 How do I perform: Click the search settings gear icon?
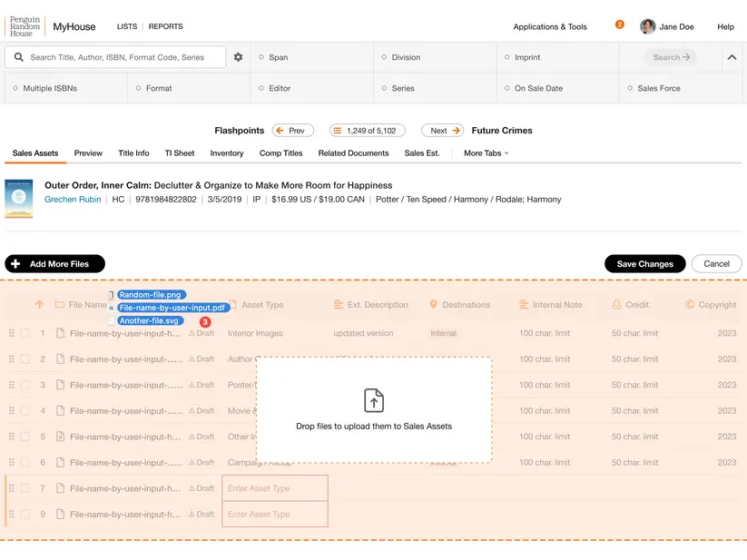(x=239, y=56)
